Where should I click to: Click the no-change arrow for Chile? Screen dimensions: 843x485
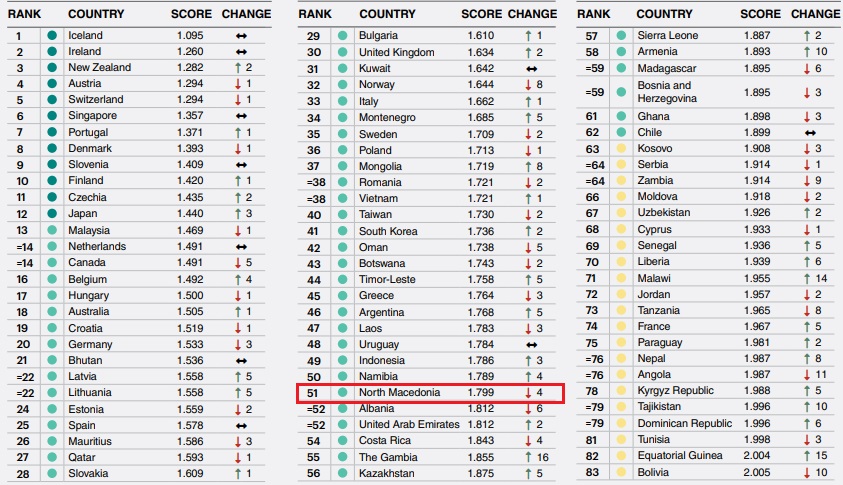(x=810, y=133)
